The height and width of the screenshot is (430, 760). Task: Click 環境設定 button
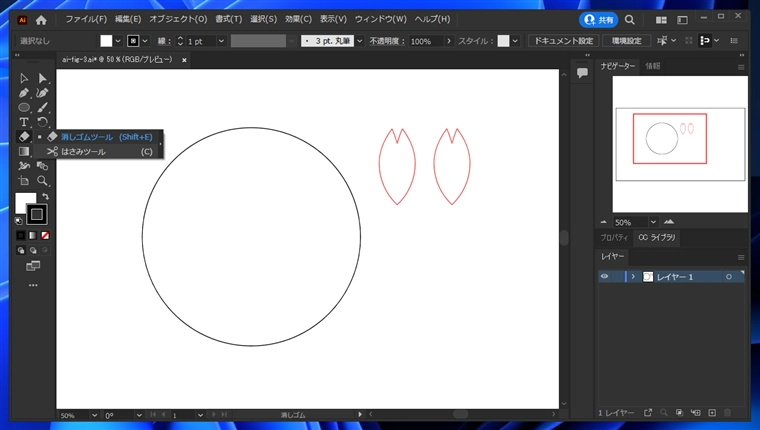tap(627, 41)
